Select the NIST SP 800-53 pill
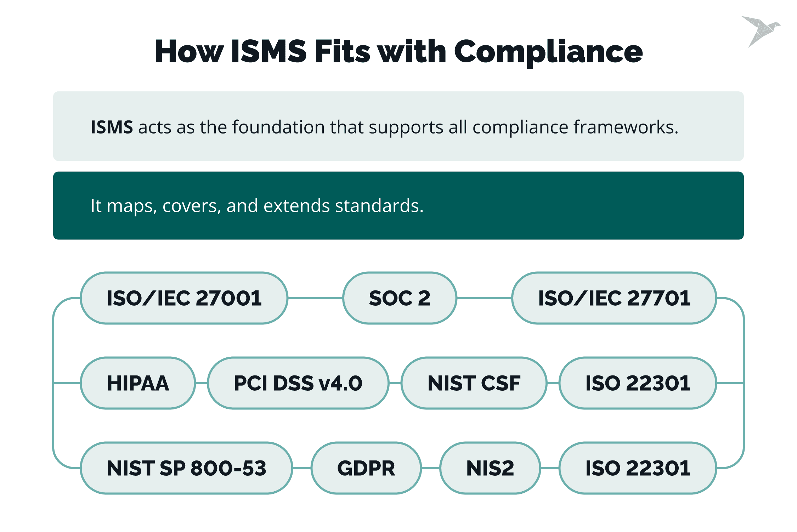 [x=186, y=468]
